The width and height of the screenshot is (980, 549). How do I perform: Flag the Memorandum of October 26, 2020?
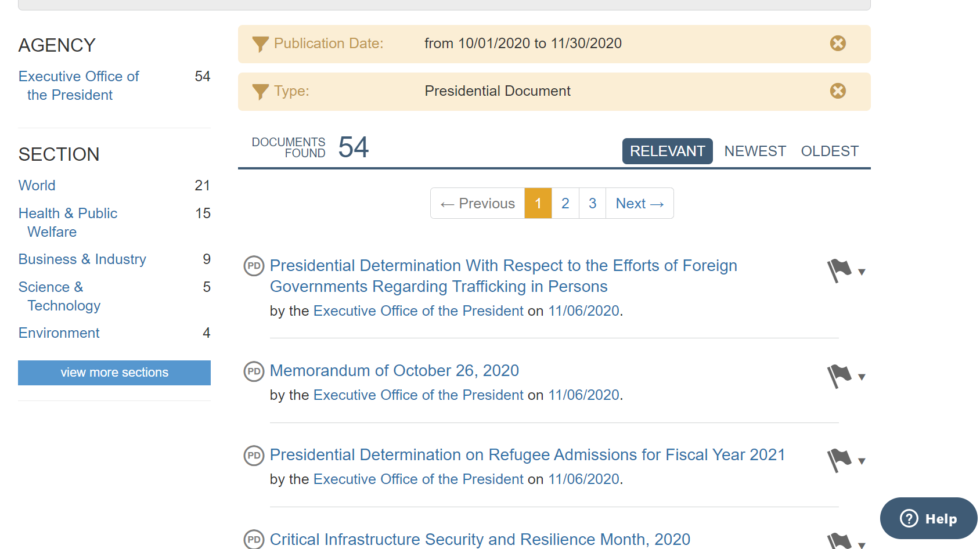click(840, 376)
